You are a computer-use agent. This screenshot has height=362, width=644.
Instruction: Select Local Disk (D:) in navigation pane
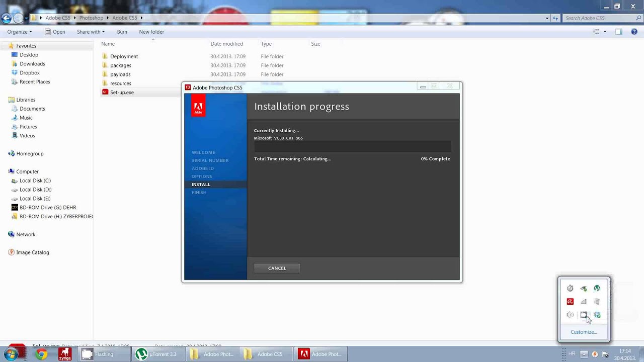[x=35, y=190]
